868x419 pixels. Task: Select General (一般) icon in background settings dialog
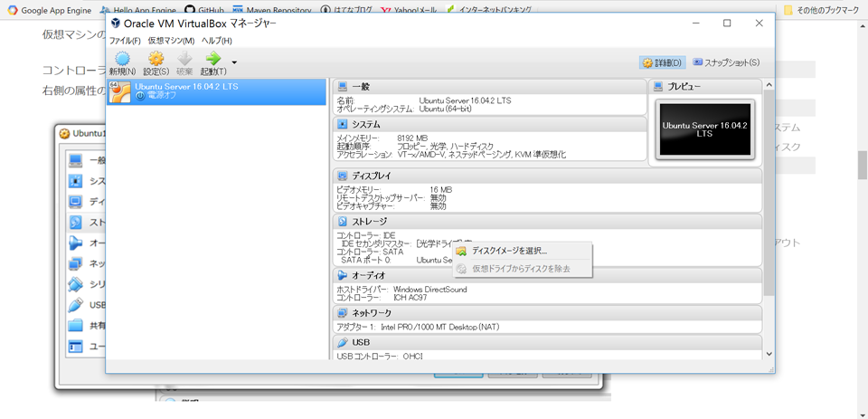(75, 161)
